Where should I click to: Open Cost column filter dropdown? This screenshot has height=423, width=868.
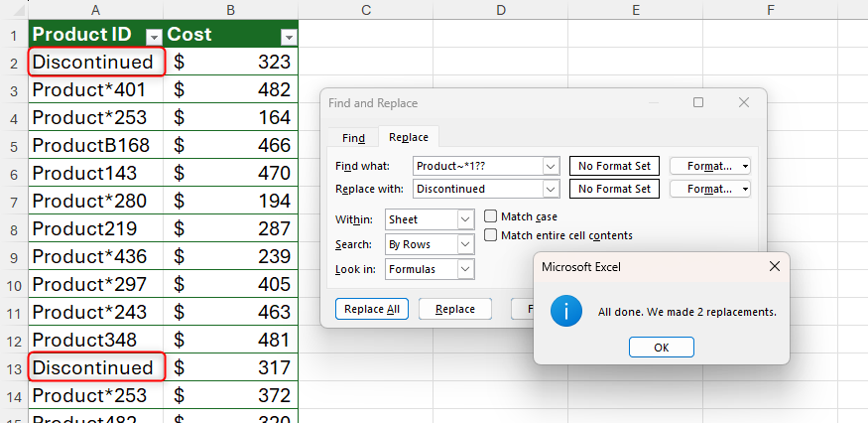pos(289,37)
